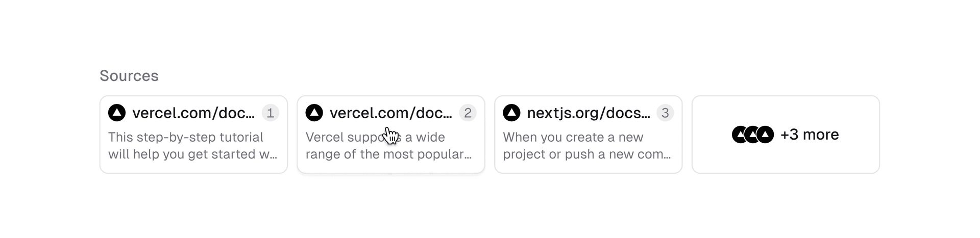Open the second vercel.com/doc… source link
The height and width of the screenshot is (238, 980).
pyautogui.click(x=390, y=113)
